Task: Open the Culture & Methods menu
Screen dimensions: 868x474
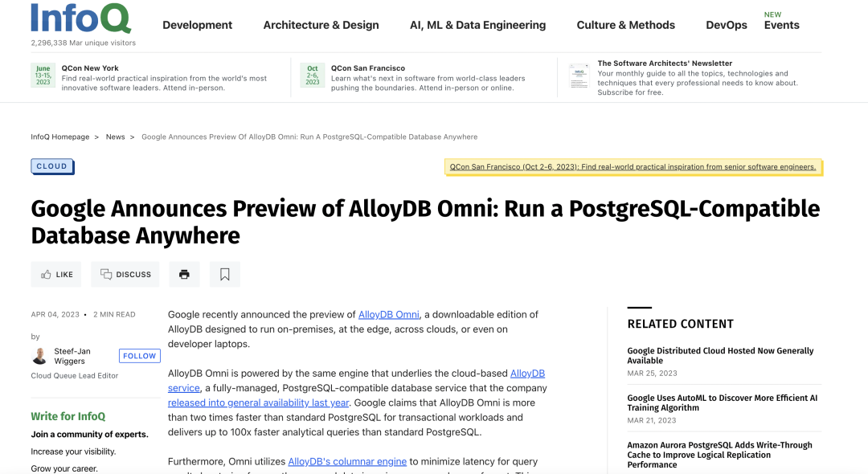Action: [x=625, y=25]
